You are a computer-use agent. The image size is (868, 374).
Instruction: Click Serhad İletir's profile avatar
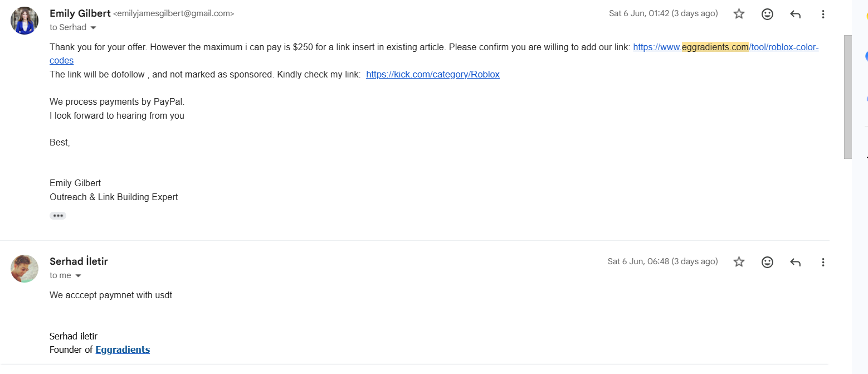point(25,269)
